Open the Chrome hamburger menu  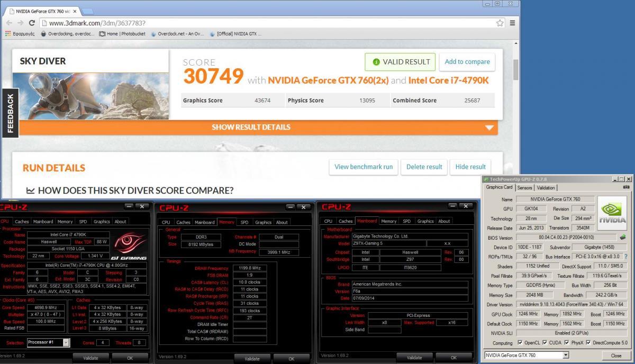tap(512, 23)
